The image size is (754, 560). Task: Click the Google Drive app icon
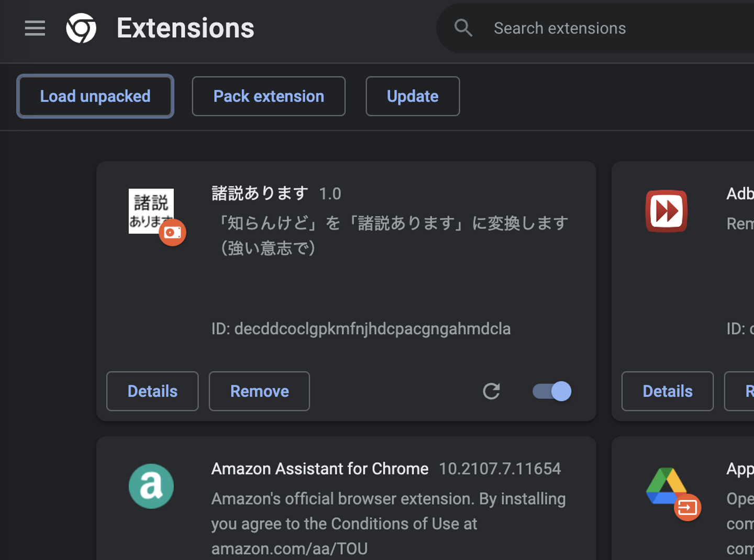coord(666,487)
